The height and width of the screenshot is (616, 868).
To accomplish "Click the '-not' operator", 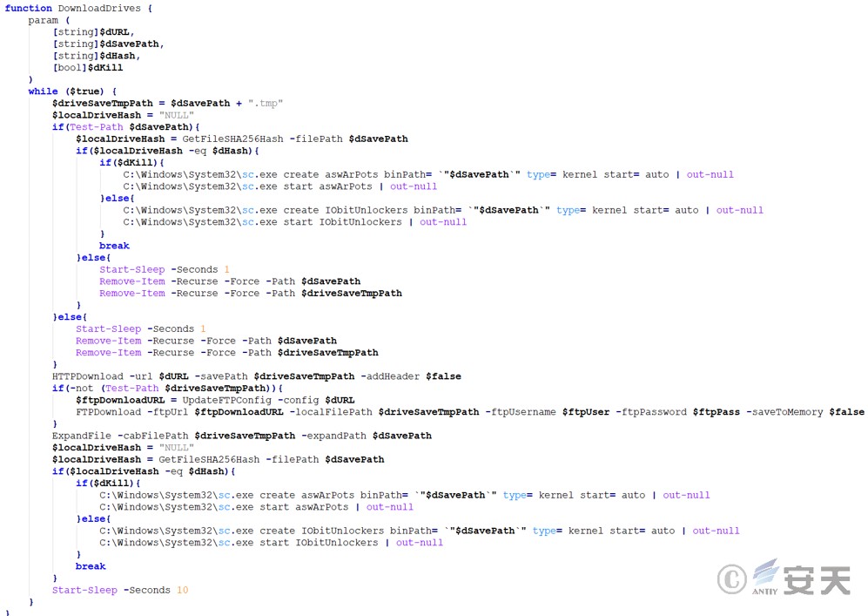I will (81, 389).
